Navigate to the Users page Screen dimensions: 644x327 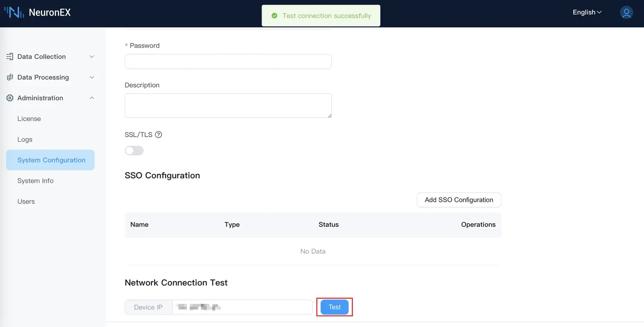(x=26, y=201)
